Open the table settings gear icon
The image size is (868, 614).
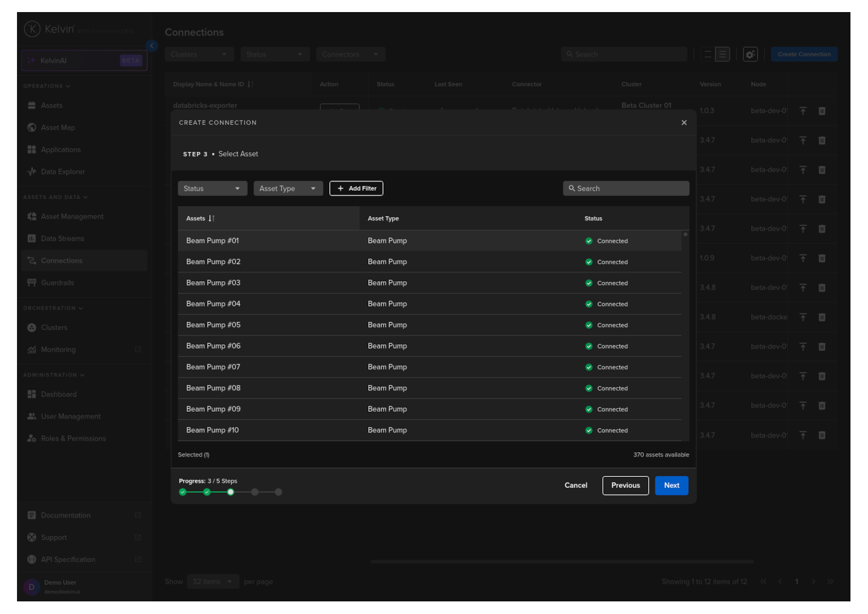tap(750, 54)
